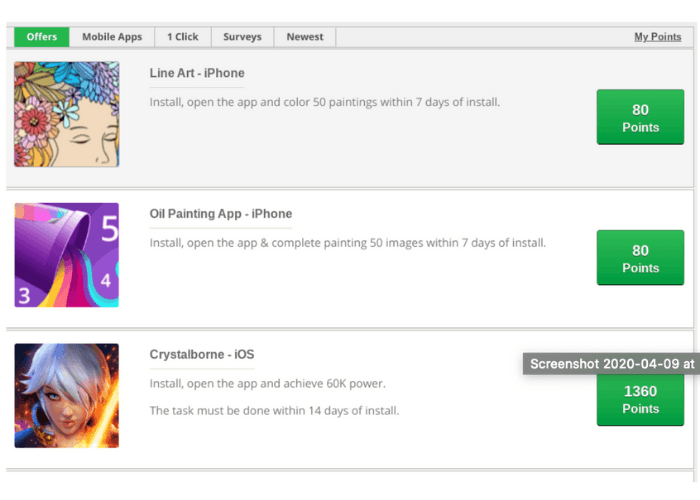Open the Oil Painting App - iPhone title
700x500 pixels.
pyautogui.click(x=221, y=213)
